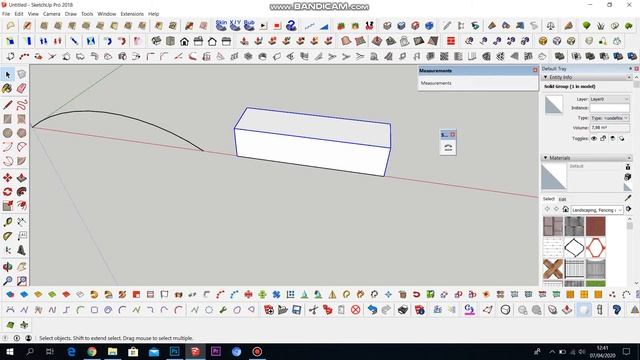Select the Polygon tool
This screenshot has width=640, height=360.
pyautogui.click(x=22, y=133)
